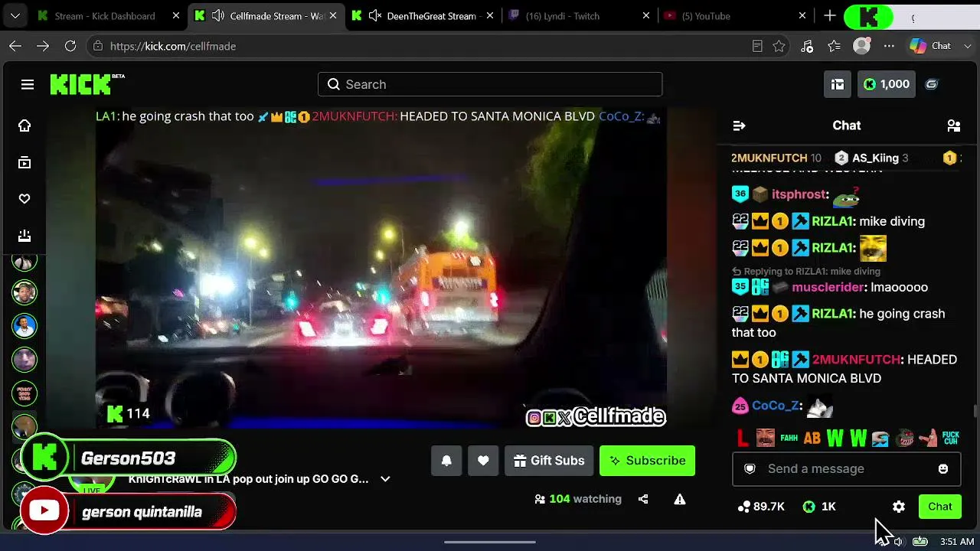This screenshot has height=551, width=980.
Task: Insert the Patrick pointing emote
Action: 928,439
